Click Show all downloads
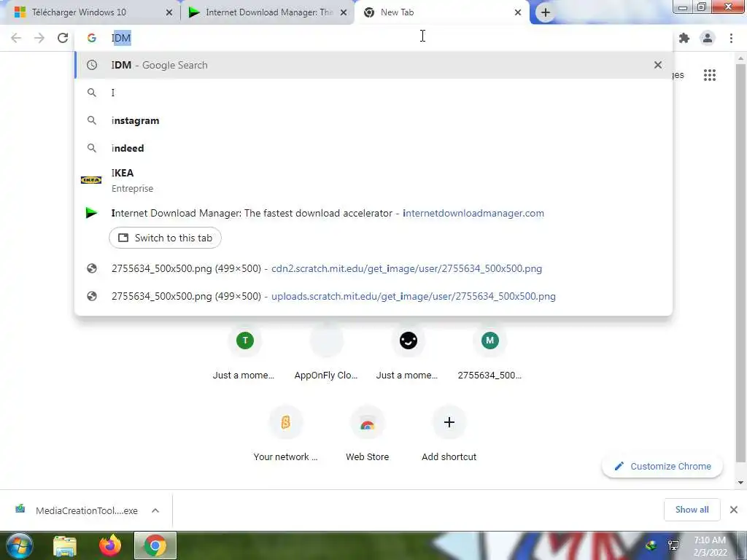Screen dimensions: 747x560 tap(692, 510)
